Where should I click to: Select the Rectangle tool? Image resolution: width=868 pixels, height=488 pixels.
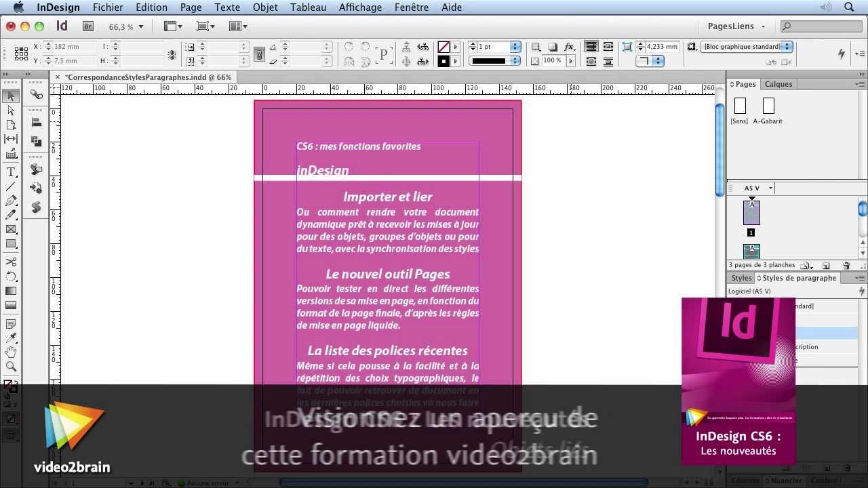[x=11, y=244]
